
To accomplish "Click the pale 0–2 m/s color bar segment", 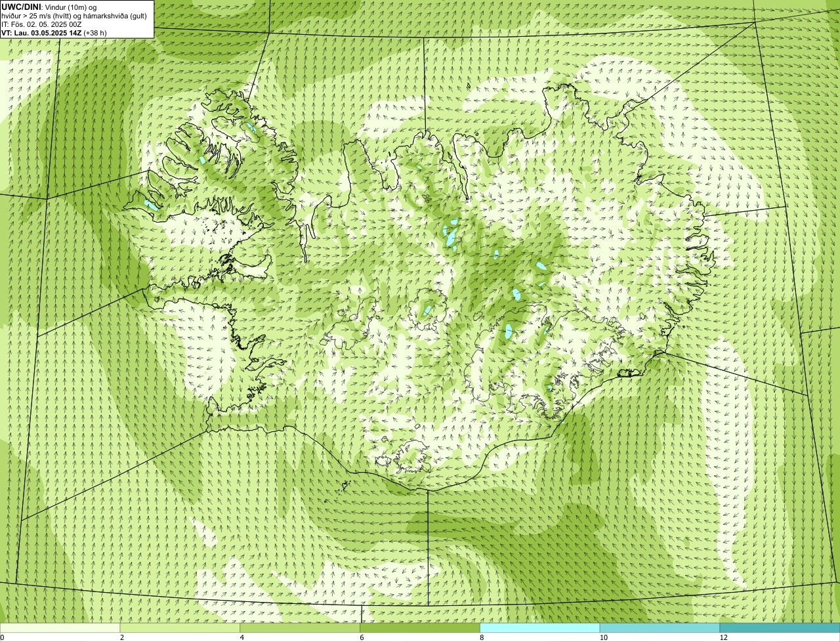I will [x=60, y=628].
